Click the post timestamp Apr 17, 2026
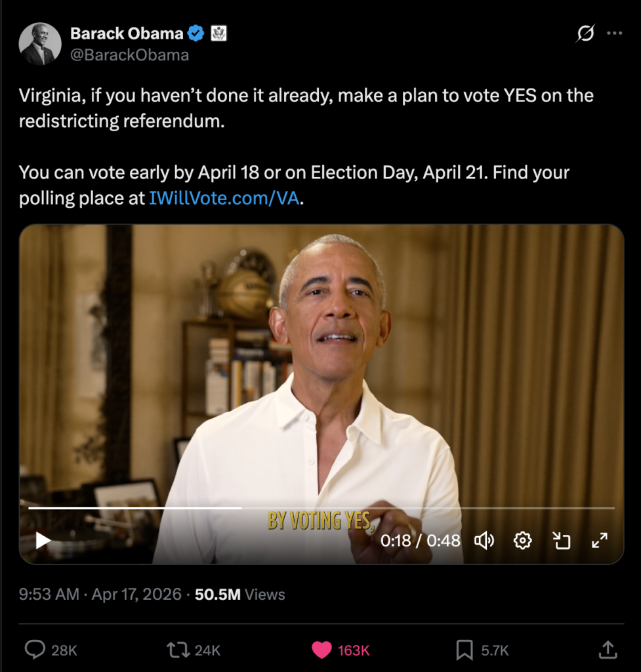 [x=136, y=595]
